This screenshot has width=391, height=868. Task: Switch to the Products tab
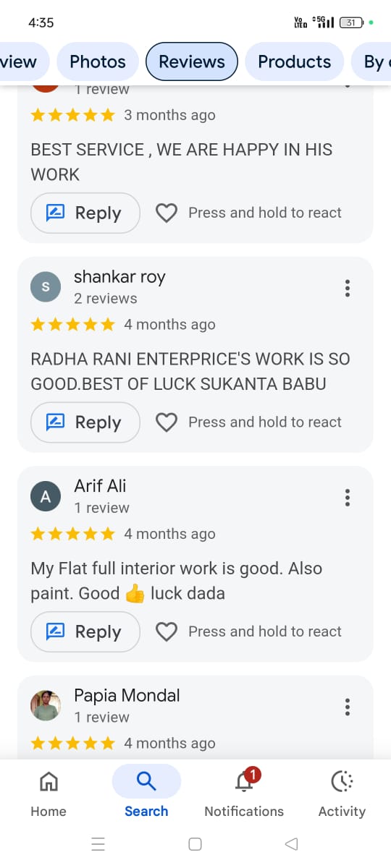click(x=295, y=61)
